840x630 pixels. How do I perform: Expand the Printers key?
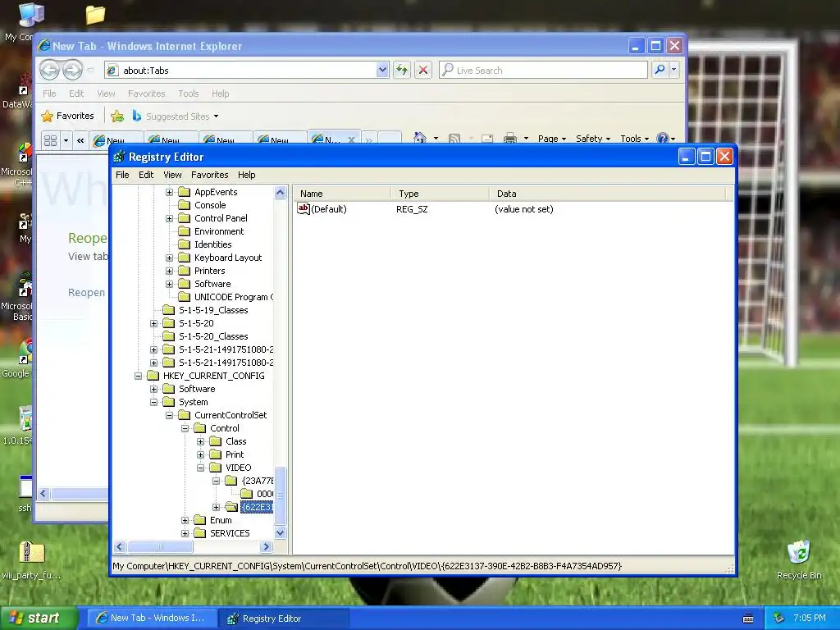169,271
